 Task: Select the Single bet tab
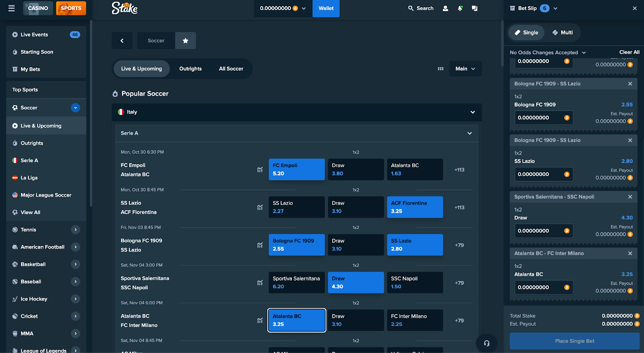(526, 33)
